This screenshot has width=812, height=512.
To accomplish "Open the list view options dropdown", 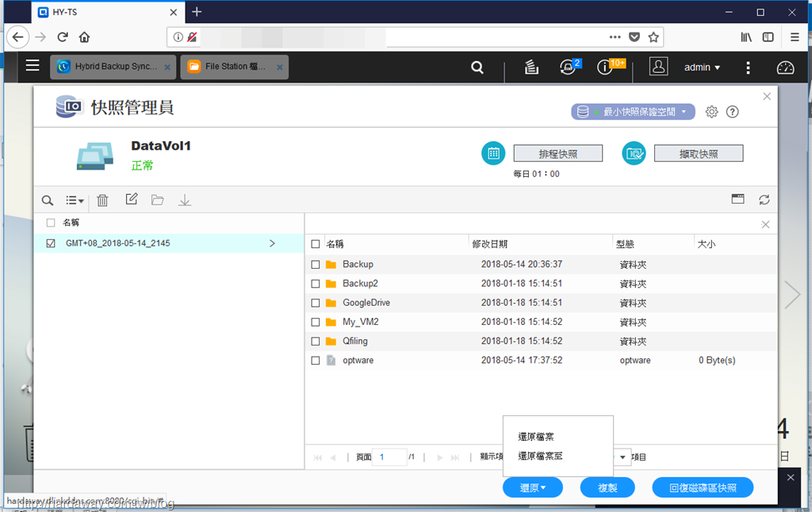I will (75, 201).
